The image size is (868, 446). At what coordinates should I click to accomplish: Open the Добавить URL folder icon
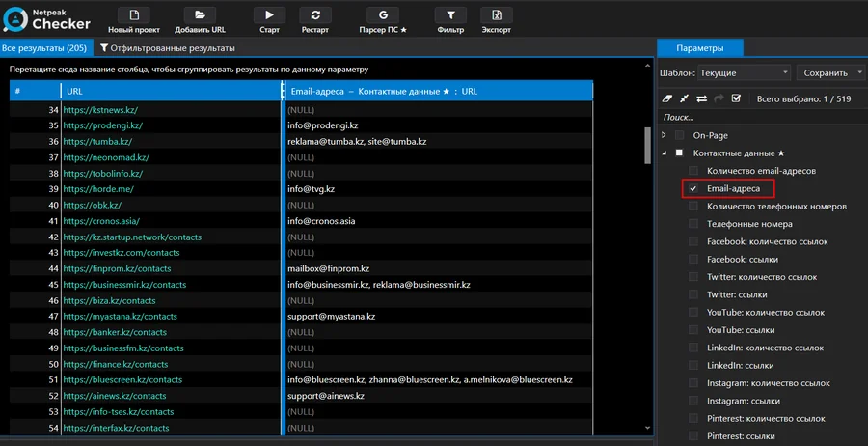[200, 15]
